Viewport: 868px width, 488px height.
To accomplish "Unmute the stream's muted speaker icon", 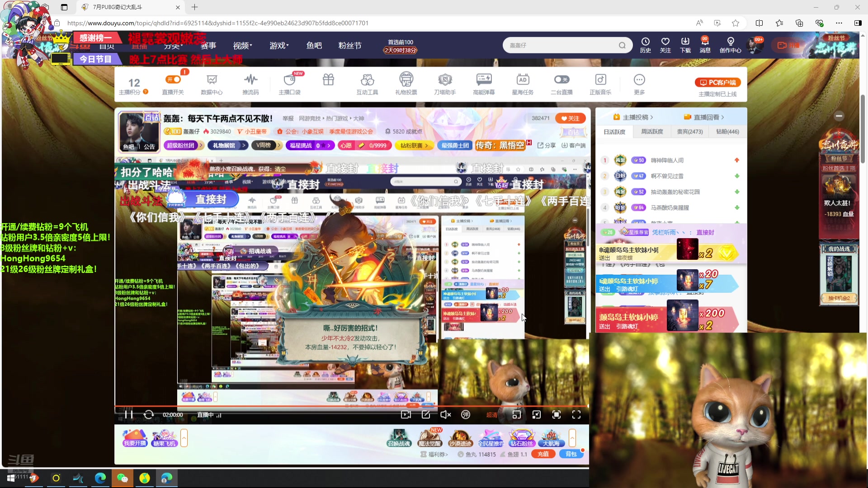I will point(445,415).
